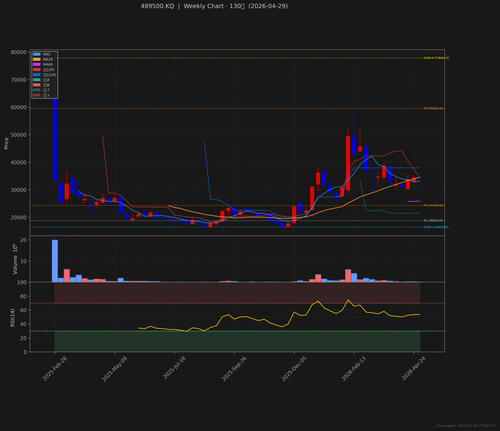Click the 70000 price axis tick

[x=19, y=80]
